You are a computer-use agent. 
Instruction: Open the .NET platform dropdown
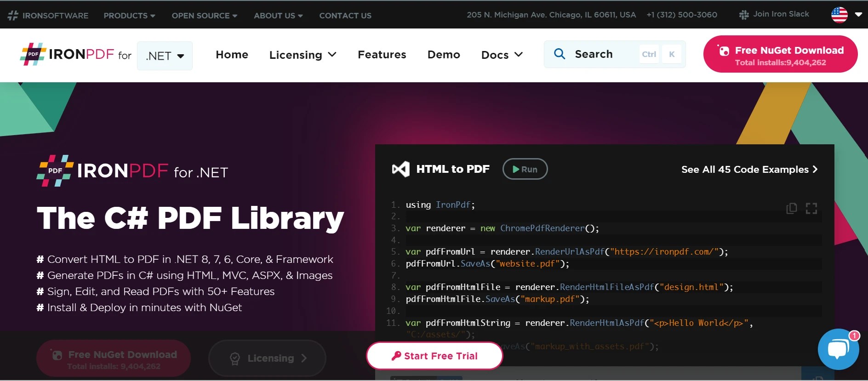point(165,56)
